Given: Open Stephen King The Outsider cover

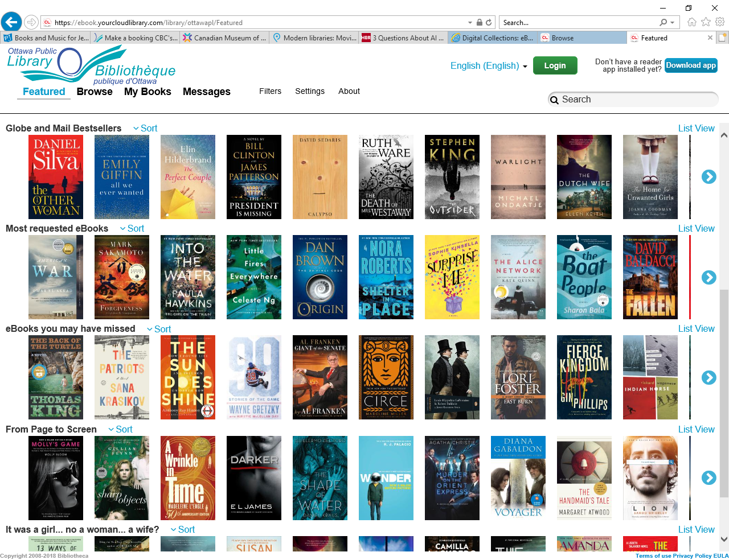Looking at the screenshot, I should coord(452,177).
